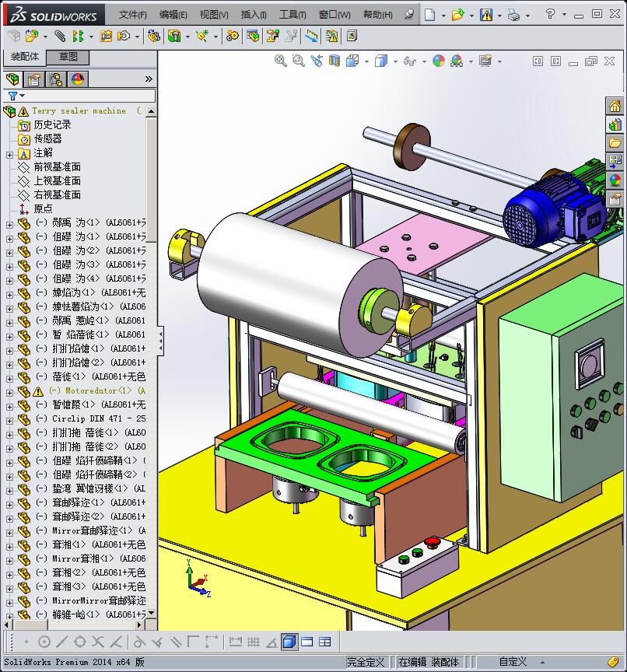Open the 视图(V) menu
The height and width of the screenshot is (672, 627).
(x=214, y=15)
